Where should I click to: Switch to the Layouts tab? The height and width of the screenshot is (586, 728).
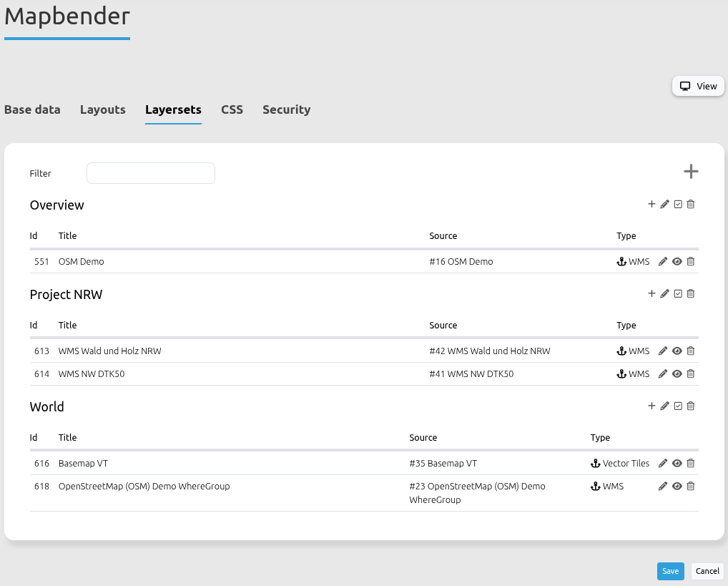tap(103, 109)
